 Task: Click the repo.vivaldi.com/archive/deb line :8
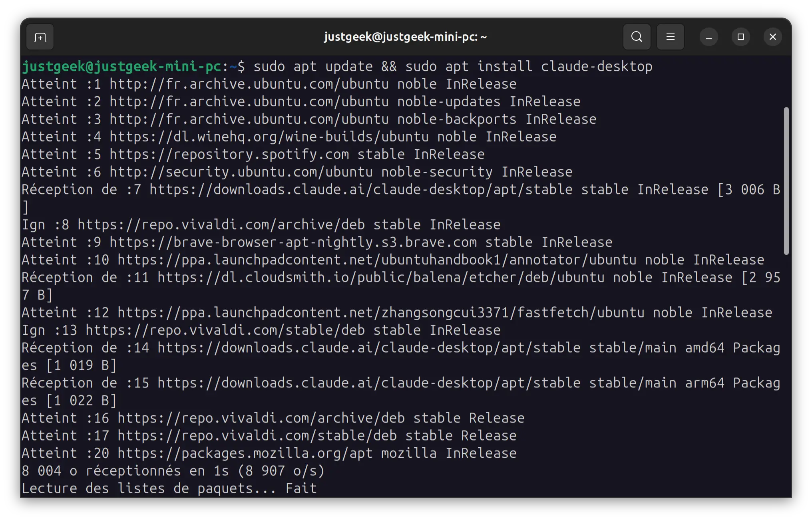(x=261, y=224)
